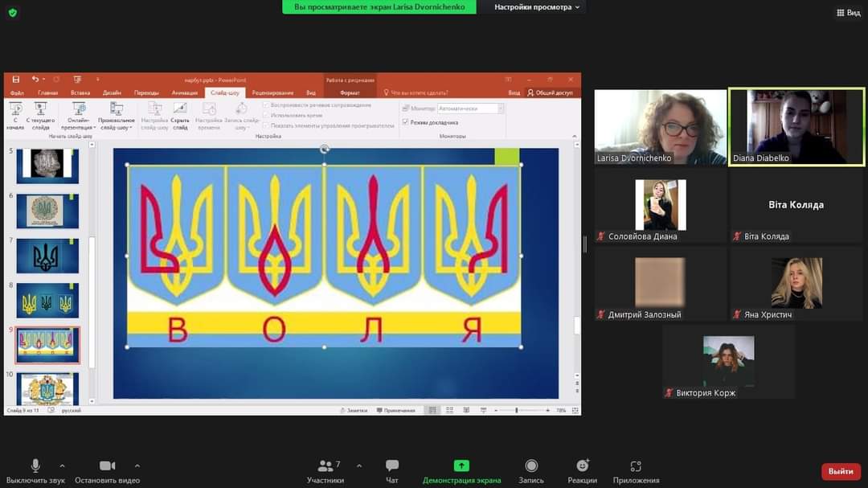
Task: Open the Монитор Автоматически combo box
Action: [x=470, y=109]
